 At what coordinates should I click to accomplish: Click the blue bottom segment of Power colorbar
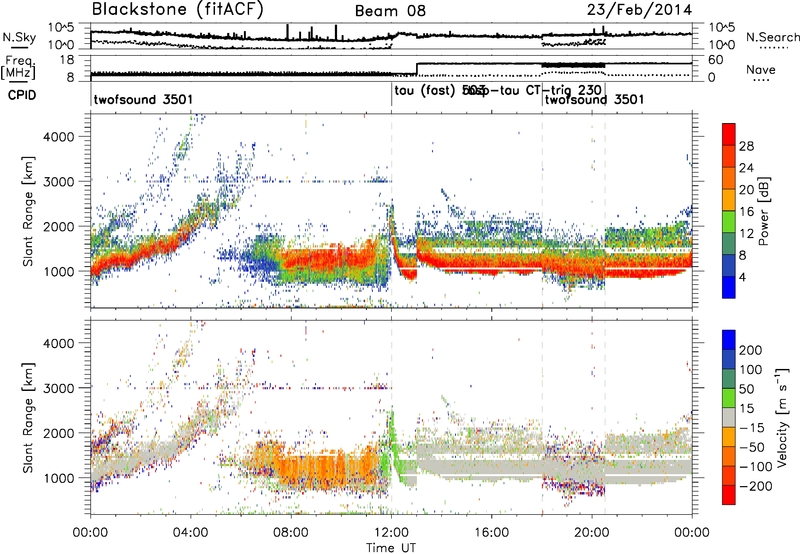point(729,287)
